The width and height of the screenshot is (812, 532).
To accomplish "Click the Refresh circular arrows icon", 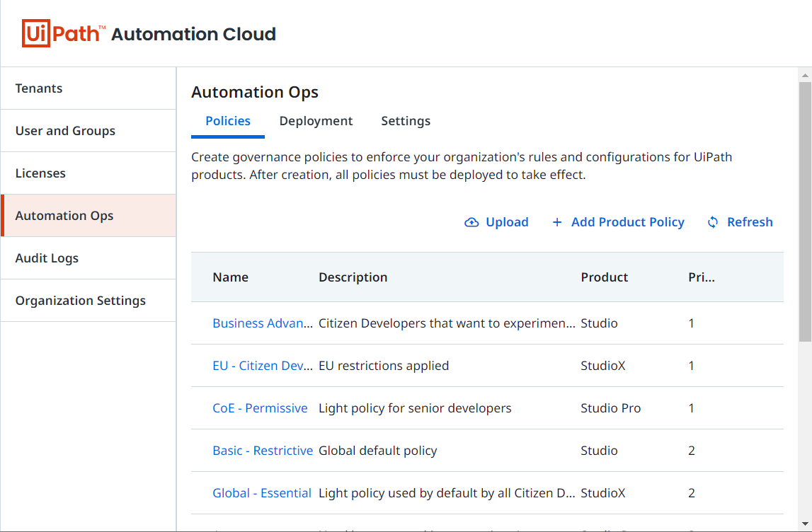I will coord(713,222).
